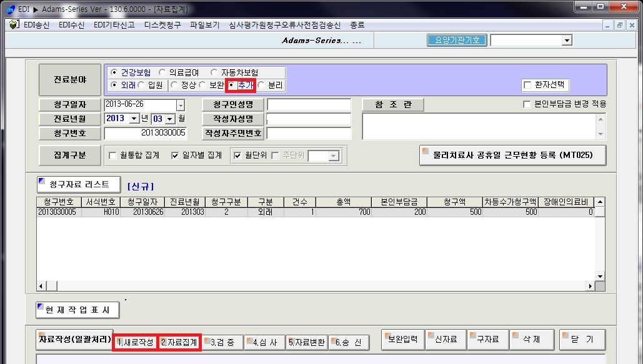Select the 의료급여 radio option
This screenshot has height=364, width=643.
163,73
